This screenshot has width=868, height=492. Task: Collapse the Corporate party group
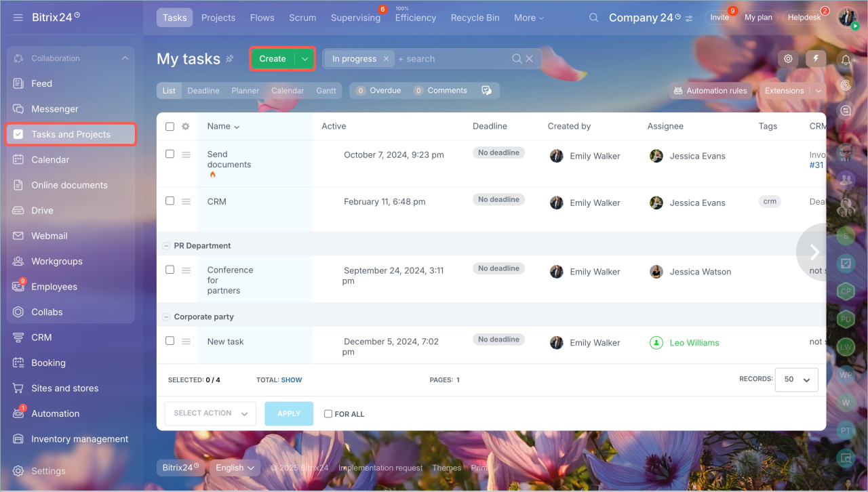pyautogui.click(x=166, y=317)
